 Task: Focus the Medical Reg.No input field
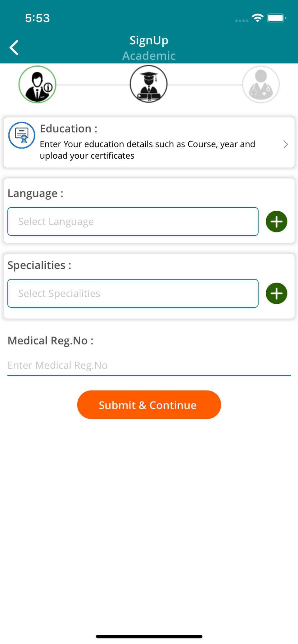point(149,365)
